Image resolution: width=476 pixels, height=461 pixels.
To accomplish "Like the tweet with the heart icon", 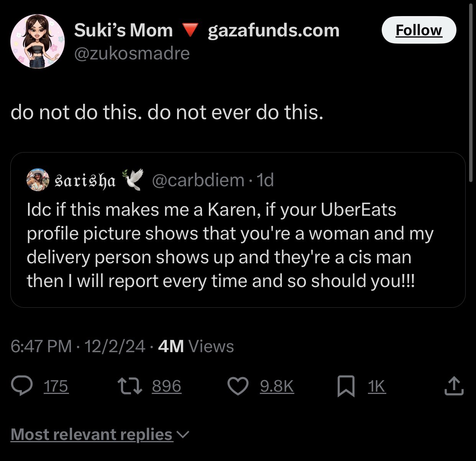I will [x=238, y=386].
